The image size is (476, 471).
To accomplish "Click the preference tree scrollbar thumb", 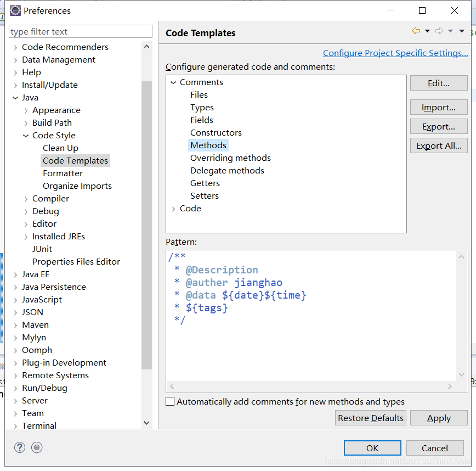I will (146, 225).
